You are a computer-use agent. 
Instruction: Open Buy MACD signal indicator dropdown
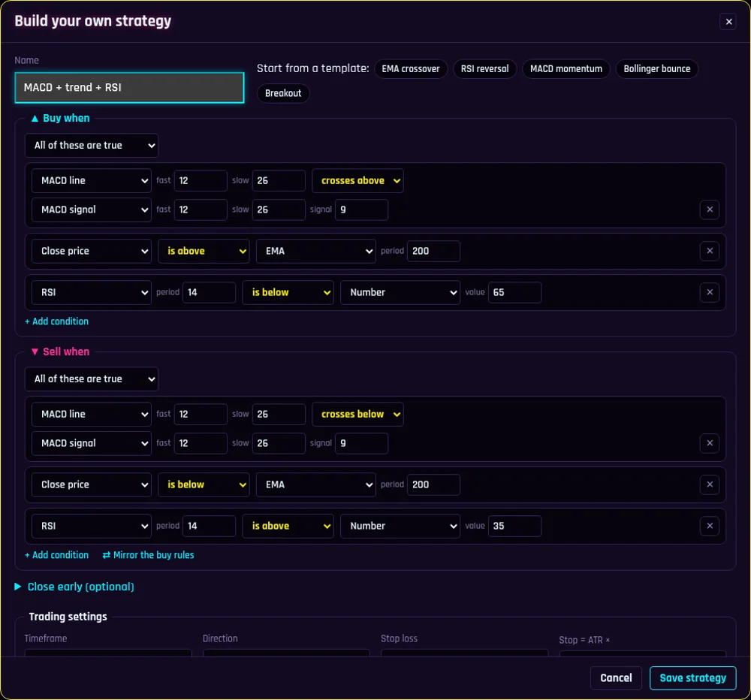coord(92,210)
